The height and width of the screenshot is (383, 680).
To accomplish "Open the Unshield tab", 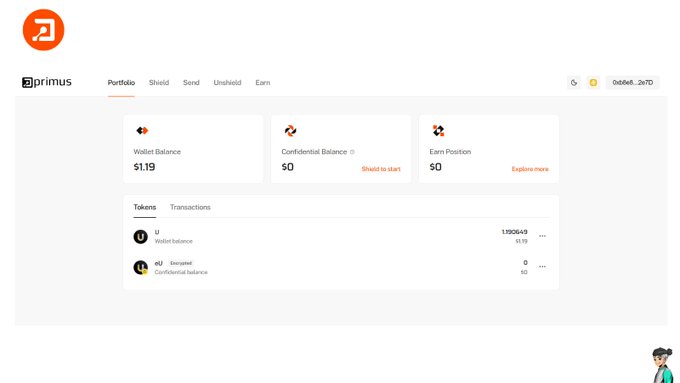I will pos(227,82).
